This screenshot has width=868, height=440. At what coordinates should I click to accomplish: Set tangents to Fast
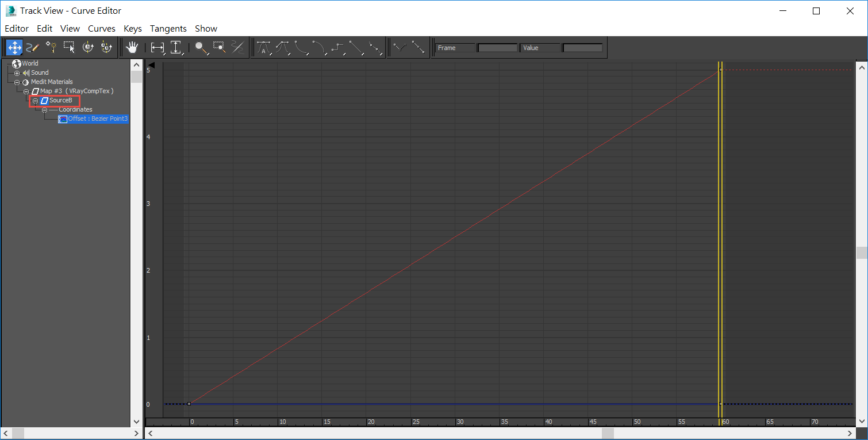[x=301, y=48]
